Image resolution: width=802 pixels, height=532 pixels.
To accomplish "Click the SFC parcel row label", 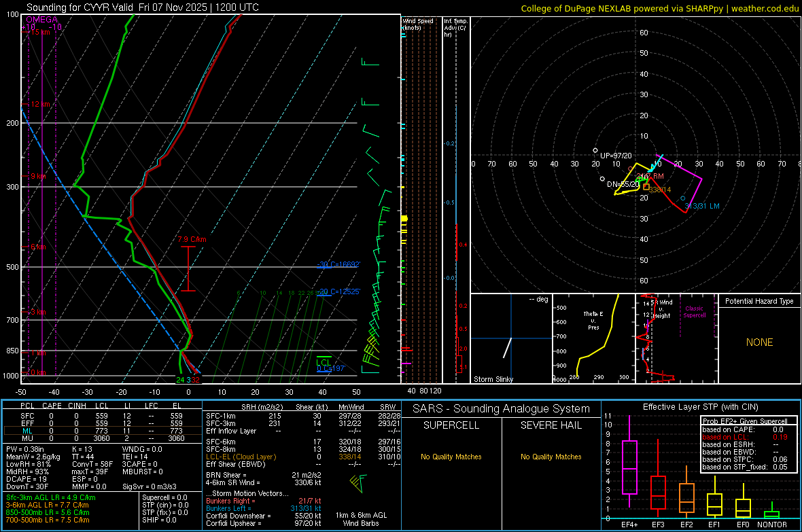I will (x=27, y=416).
